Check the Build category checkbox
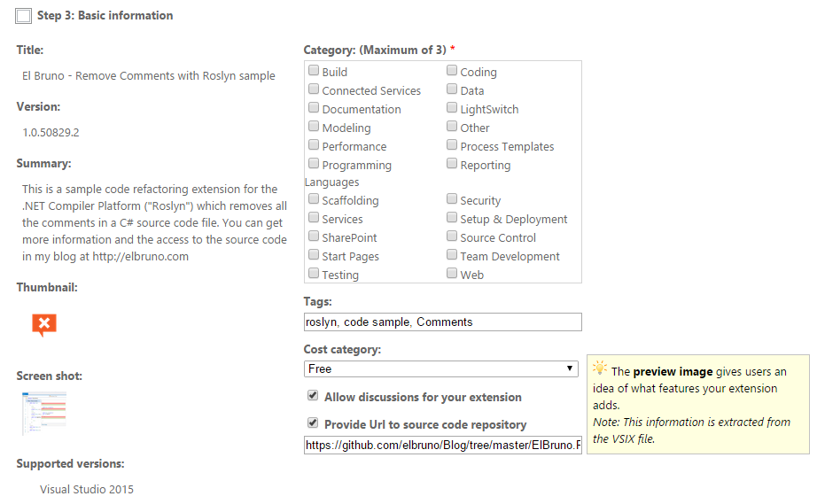 tap(314, 71)
